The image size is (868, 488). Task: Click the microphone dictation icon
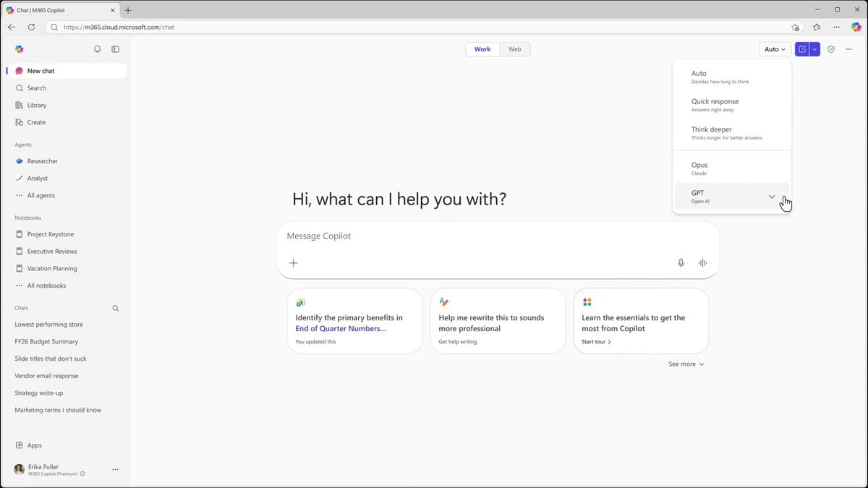(x=681, y=263)
